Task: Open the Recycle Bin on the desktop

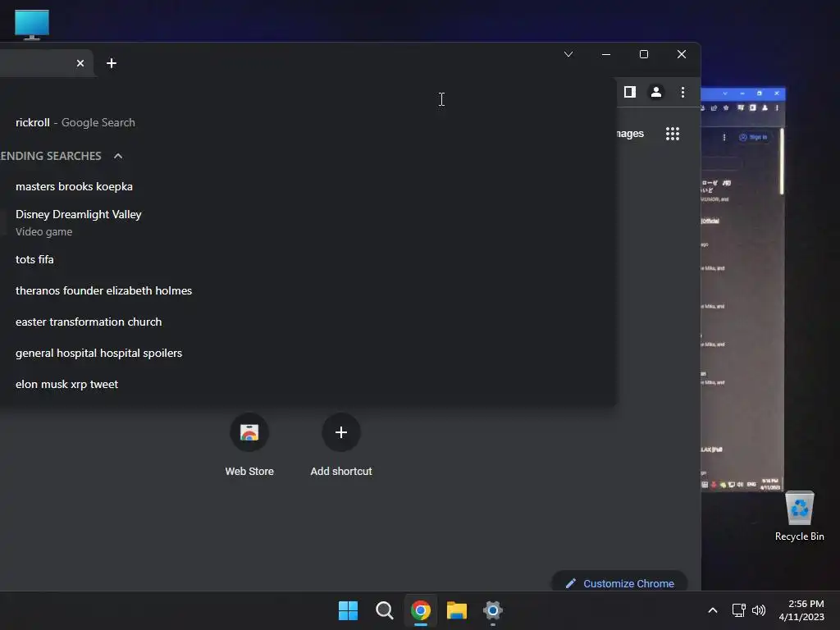Action: coord(799,515)
